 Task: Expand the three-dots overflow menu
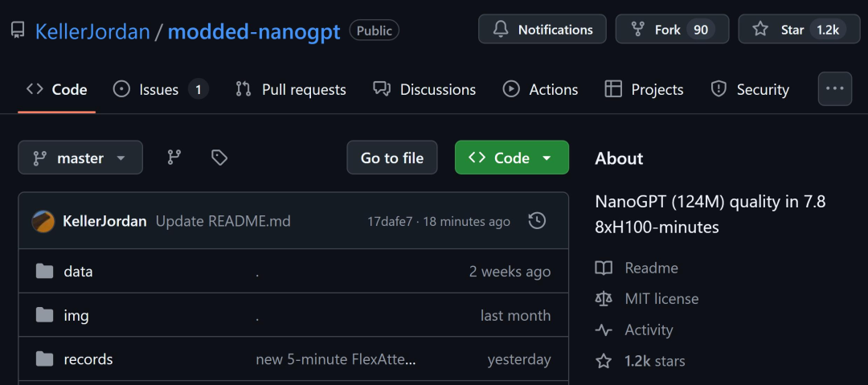click(834, 89)
